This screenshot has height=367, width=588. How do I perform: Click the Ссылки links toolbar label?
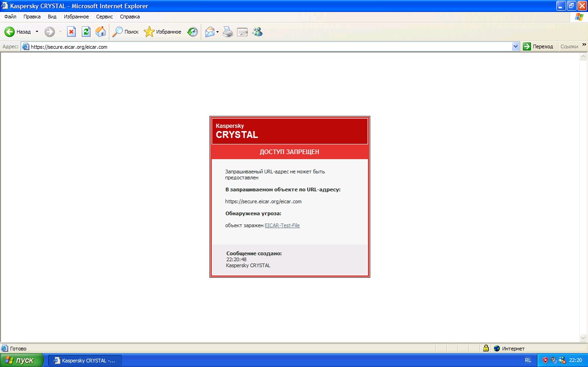pos(569,46)
